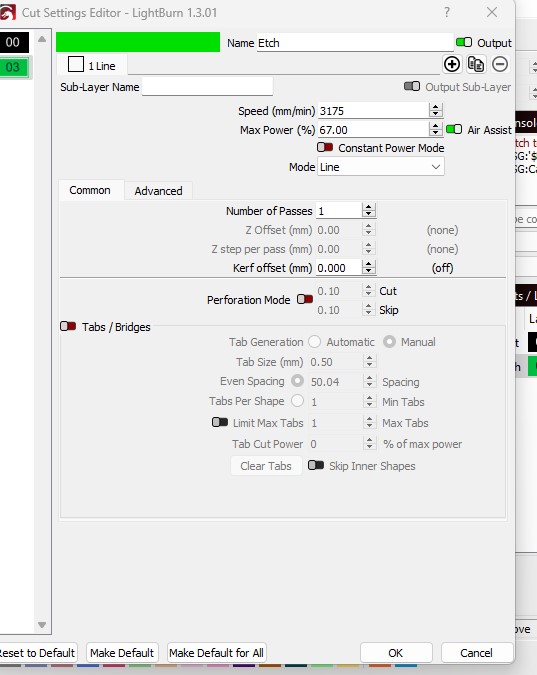Turn on Tabs / Bridges

tap(68, 326)
